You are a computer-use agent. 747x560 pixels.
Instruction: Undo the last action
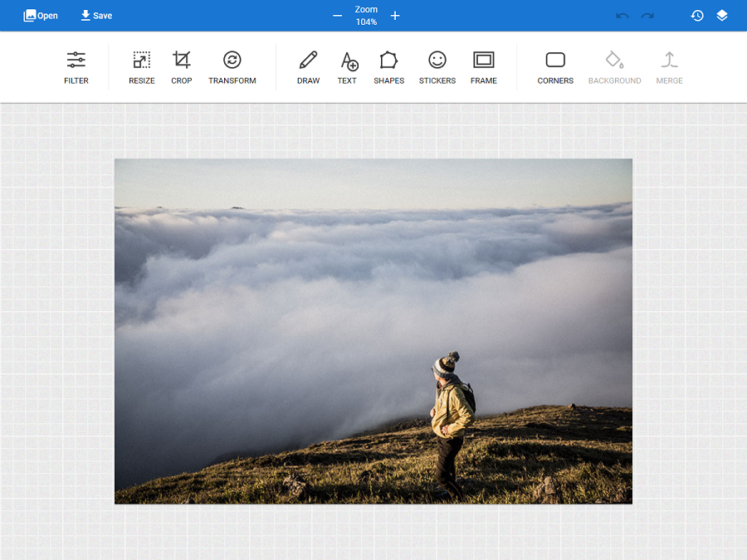click(x=622, y=15)
